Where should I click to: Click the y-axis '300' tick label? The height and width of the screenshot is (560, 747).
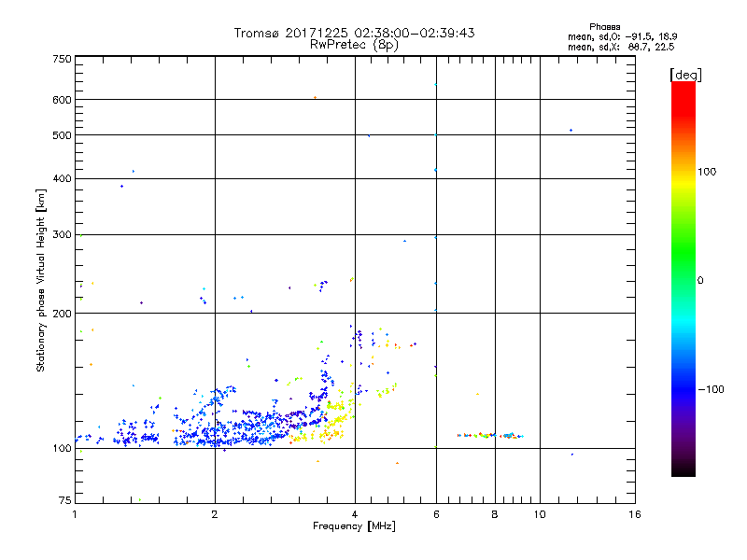tap(62, 235)
